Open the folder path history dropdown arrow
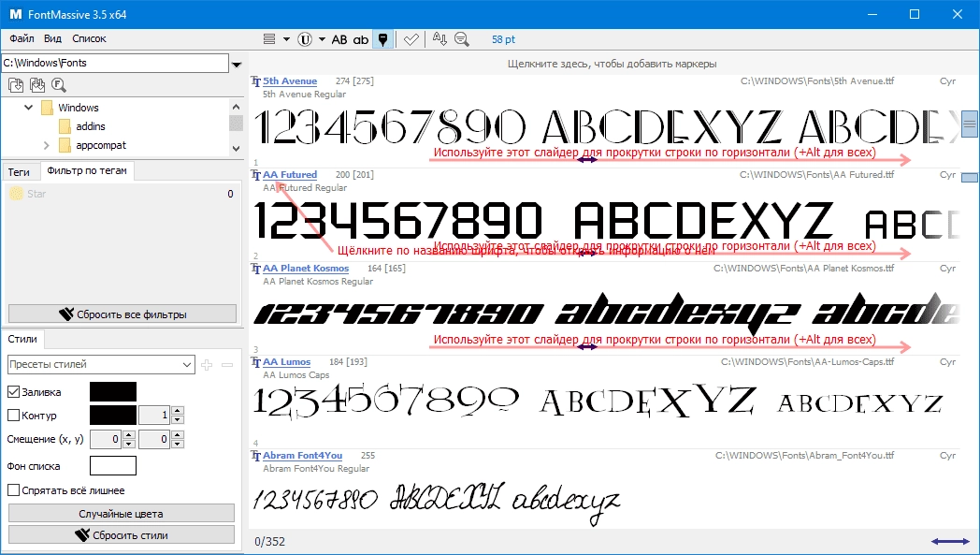 pos(237,64)
